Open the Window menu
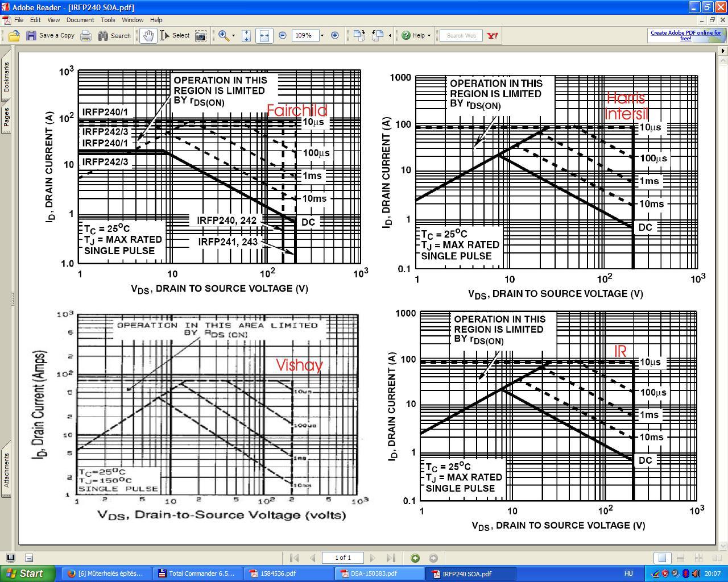The height and width of the screenshot is (582, 728). click(x=133, y=20)
